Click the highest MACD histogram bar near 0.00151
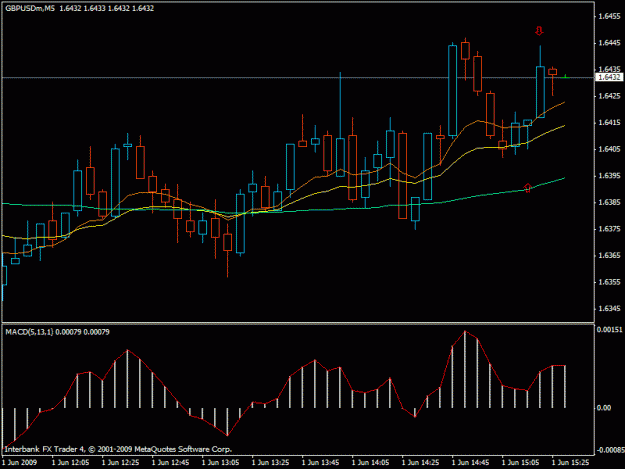The height and width of the screenshot is (469, 625). point(465,369)
